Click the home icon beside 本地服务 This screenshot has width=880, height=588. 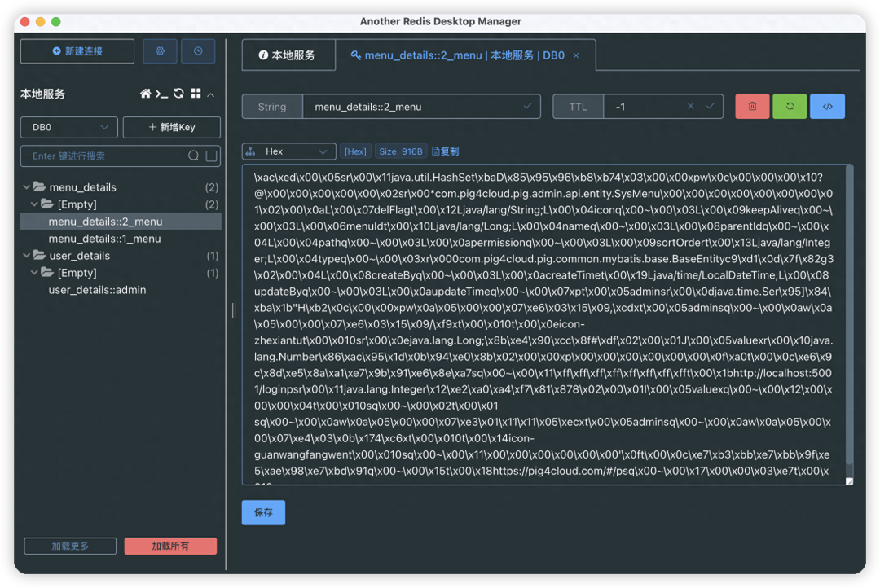[x=146, y=94]
